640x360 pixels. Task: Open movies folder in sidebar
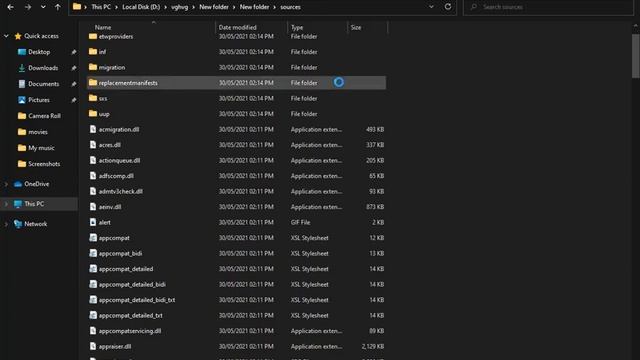coord(38,132)
